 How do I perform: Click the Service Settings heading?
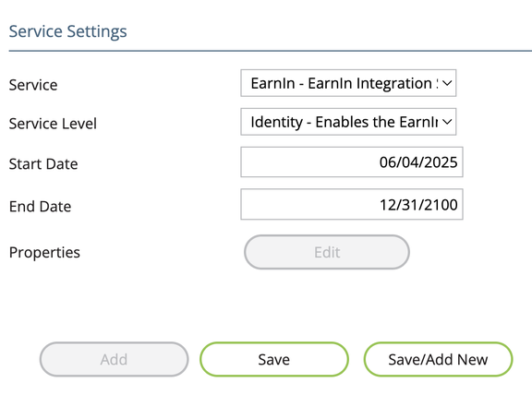pyautogui.click(x=67, y=31)
